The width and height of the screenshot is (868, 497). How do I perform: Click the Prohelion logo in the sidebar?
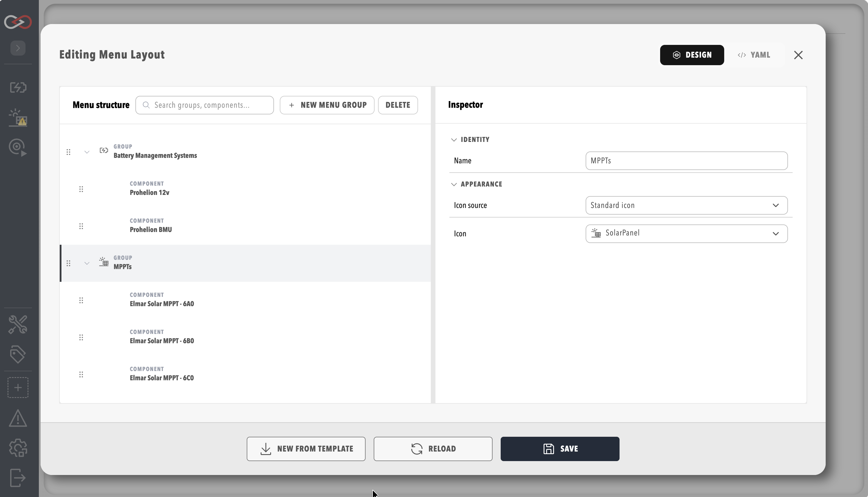pyautogui.click(x=18, y=22)
